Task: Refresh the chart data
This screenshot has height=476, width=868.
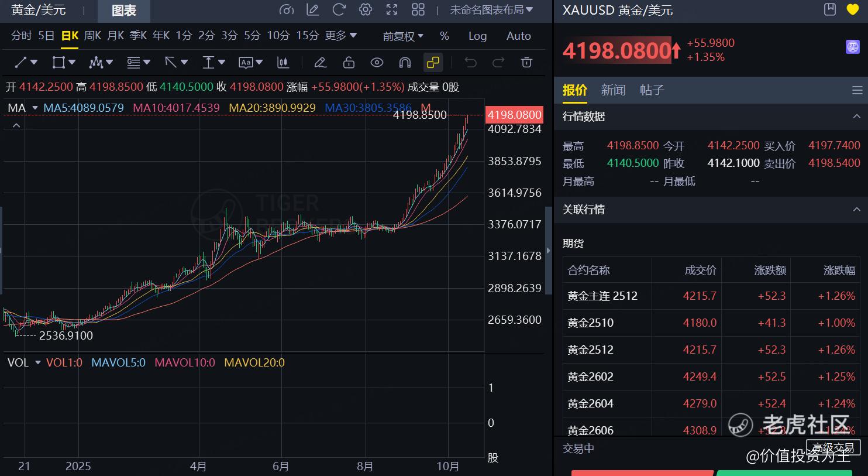Action: coord(338,9)
